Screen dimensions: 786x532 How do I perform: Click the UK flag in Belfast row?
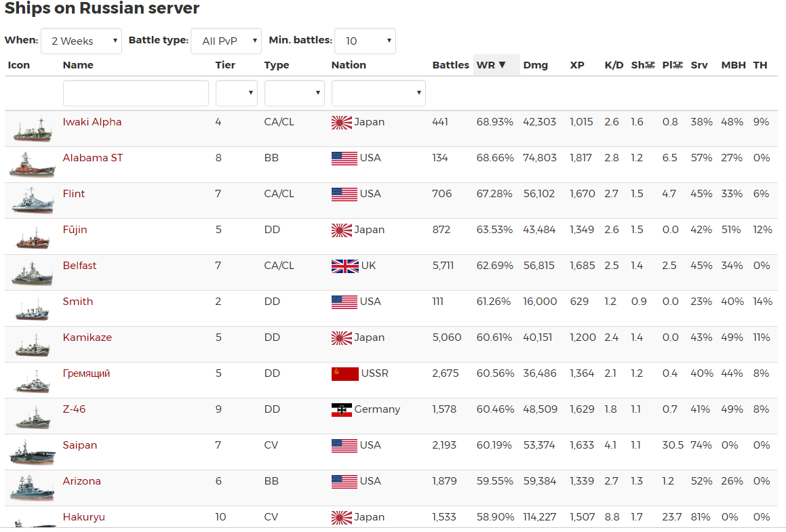345,266
